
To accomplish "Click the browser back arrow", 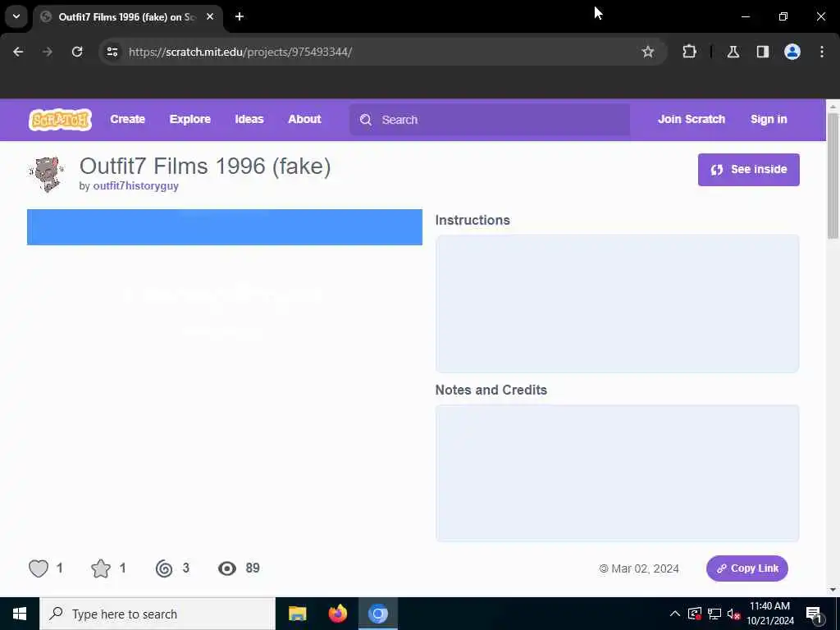I will [x=18, y=52].
